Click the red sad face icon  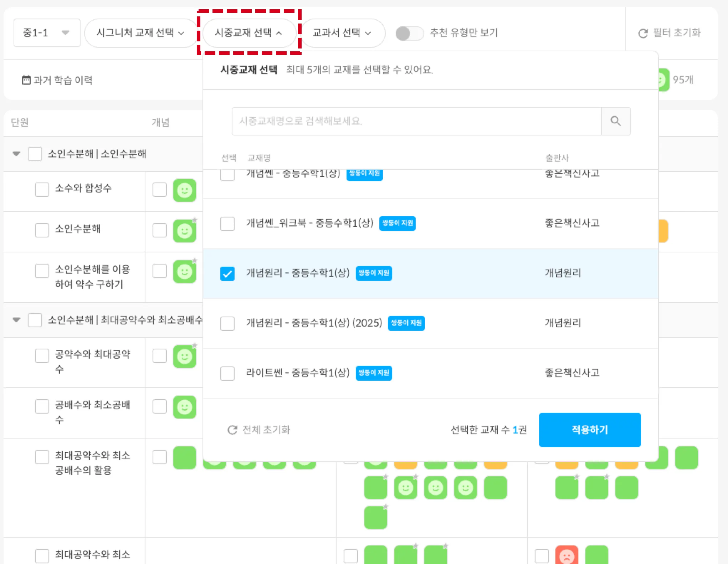(566, 555)
